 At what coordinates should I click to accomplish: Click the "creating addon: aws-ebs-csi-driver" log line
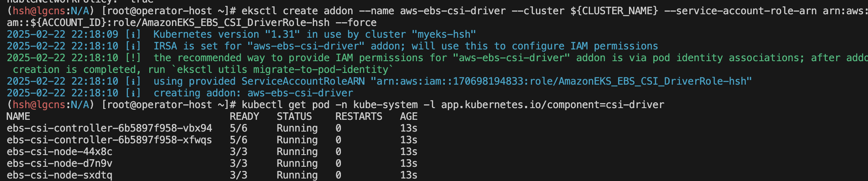[x=253, y=93]
